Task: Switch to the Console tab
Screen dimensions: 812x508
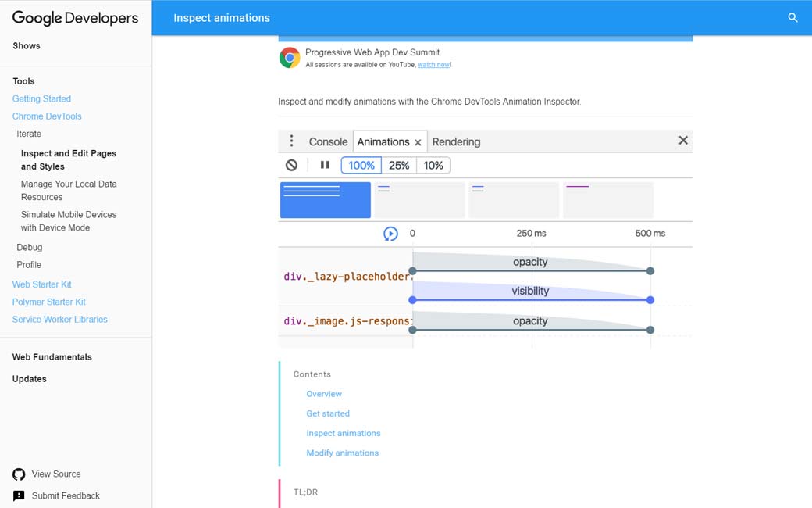Action: [328, 141]
